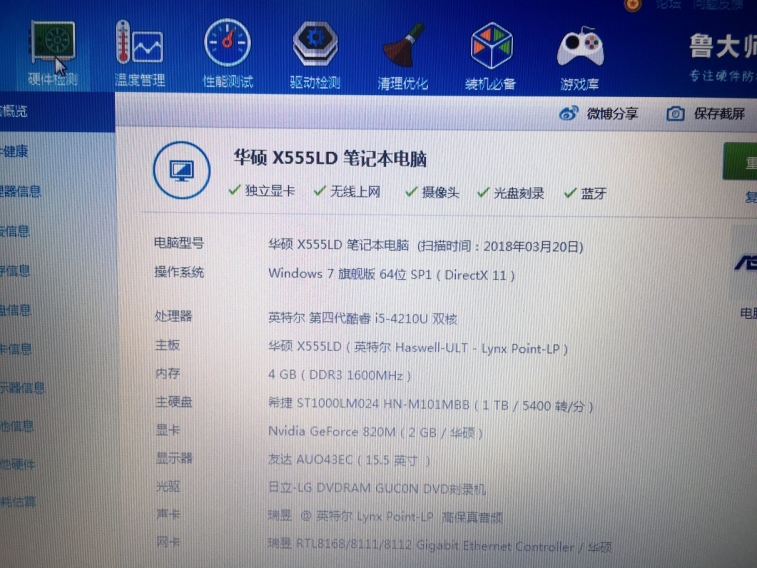Click the 操作系统 row label
The image size is (757, 568).
(x=179, y=272)
